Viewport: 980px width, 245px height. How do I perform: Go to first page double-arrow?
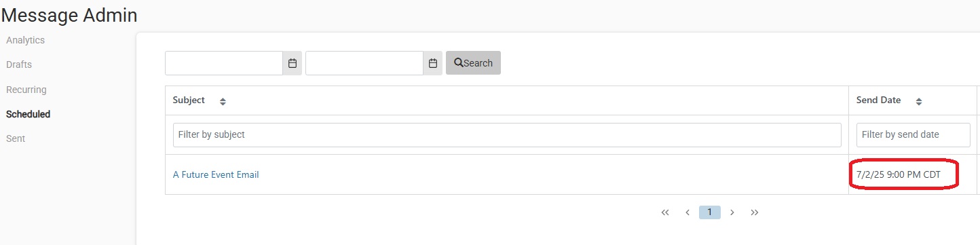point(665,212)
